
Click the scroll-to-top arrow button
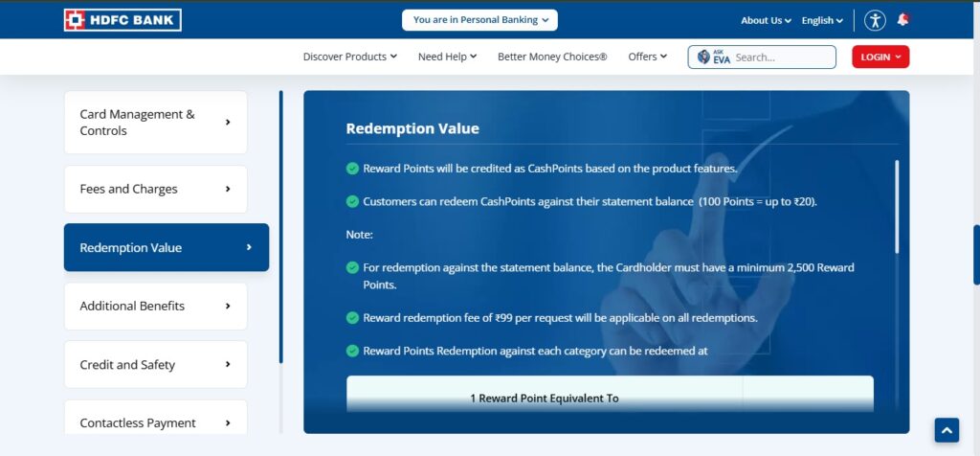tap(947, 430)
